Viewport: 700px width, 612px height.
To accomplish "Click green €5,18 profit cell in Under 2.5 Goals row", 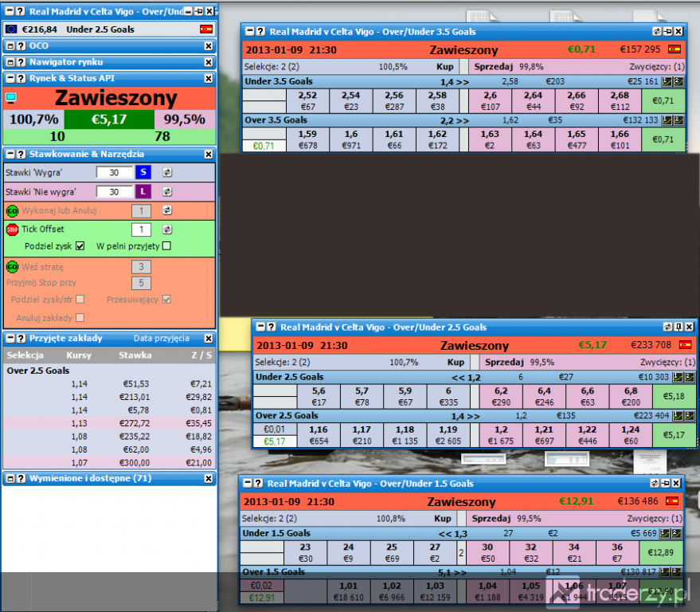I will click(x=674, y=396).
